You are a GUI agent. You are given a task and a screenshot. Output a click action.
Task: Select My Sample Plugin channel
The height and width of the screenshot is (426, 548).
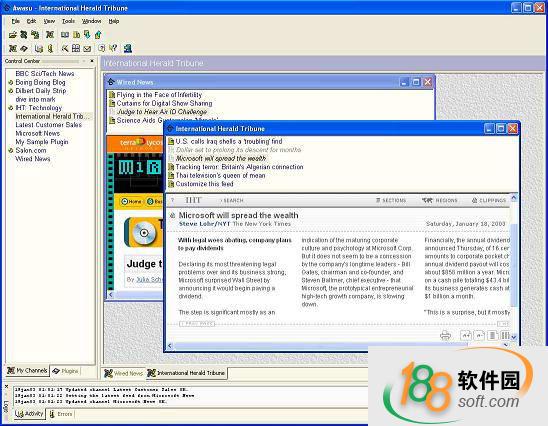[x=42, y=142]
